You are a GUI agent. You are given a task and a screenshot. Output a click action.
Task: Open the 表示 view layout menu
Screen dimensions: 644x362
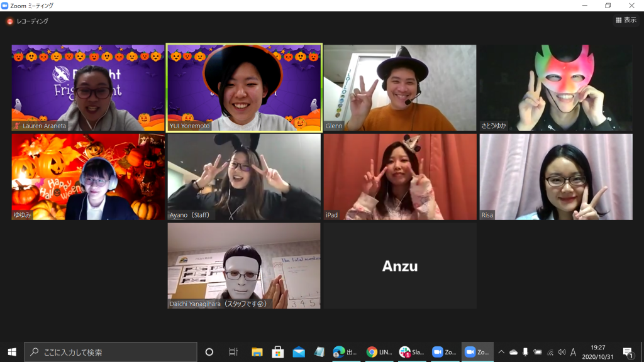(626, 21)
